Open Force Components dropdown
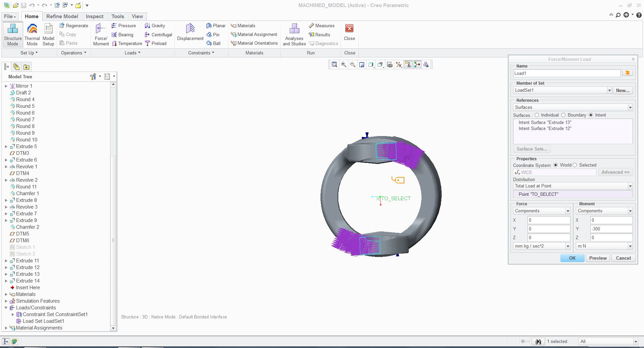Image resolution: width=644 pixels, height=348 pixels. click(x=568, y=211)
